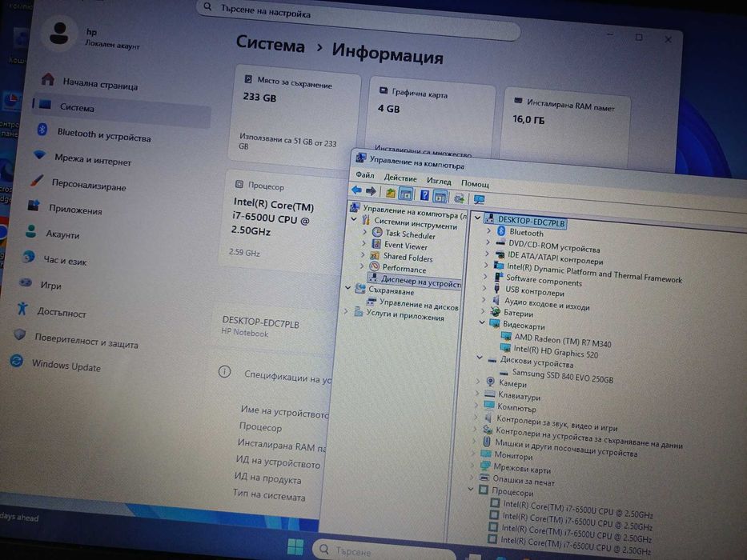Open the Файл menu
This screenshot has width=747, height=560.
365,175
